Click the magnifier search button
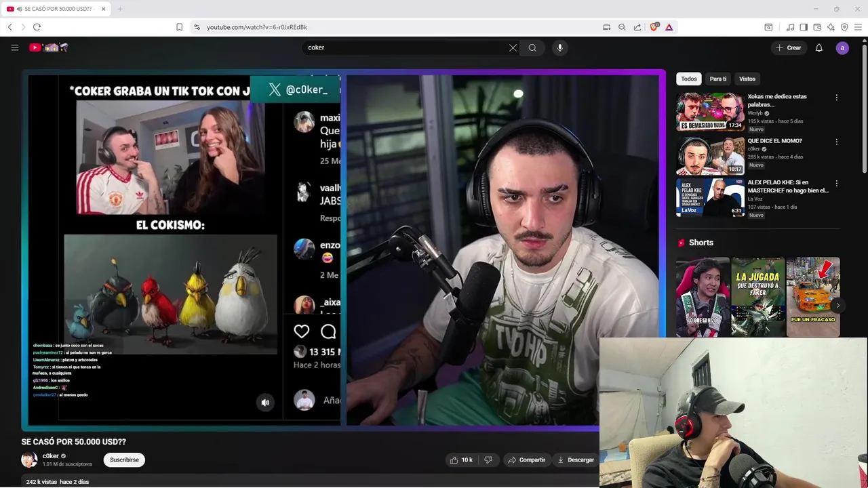This screenshot has height=488, width=868. pos(532,47)
